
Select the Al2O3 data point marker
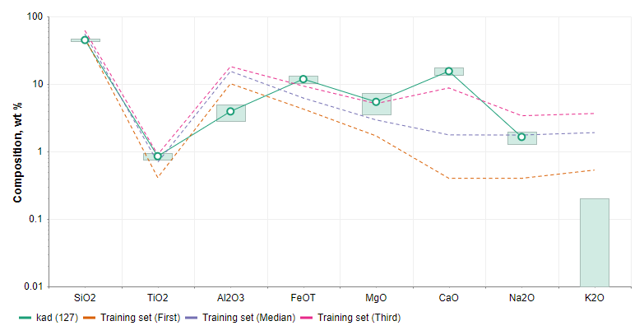point(230,111)
